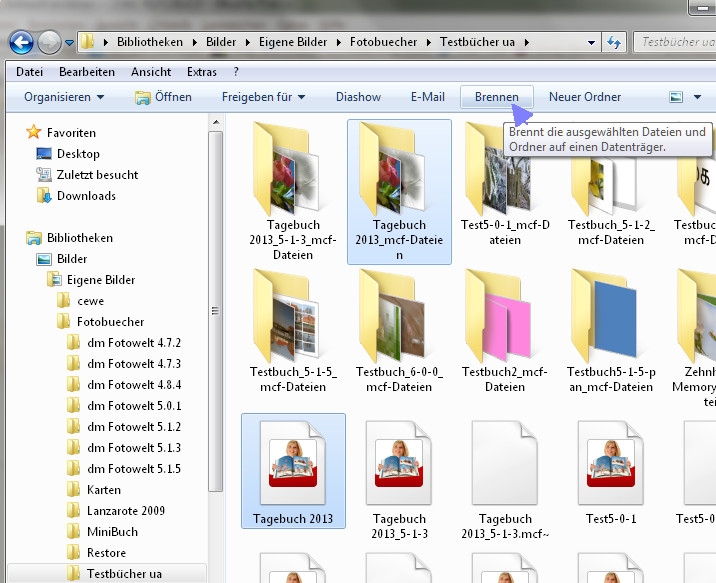This screenshot has width=716, height=583.
Task: Select Tagebuch 2013_mcf-Dateien folder icon
Action: (392, 169)
